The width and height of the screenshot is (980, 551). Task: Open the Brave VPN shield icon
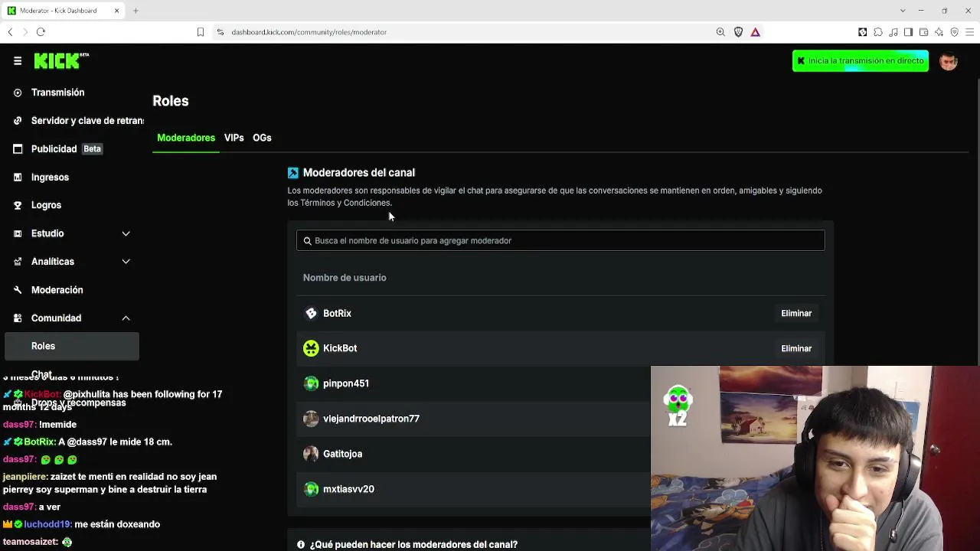pos(954,32)
